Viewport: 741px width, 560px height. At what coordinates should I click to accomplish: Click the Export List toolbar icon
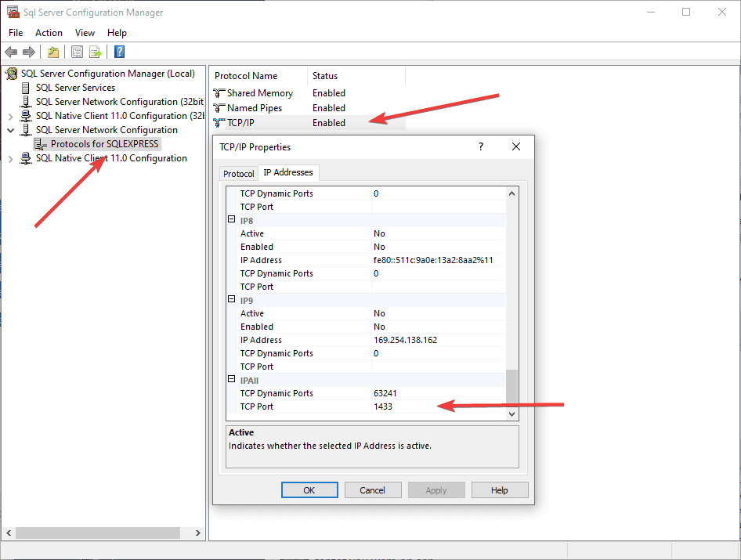tap(96, 52)
